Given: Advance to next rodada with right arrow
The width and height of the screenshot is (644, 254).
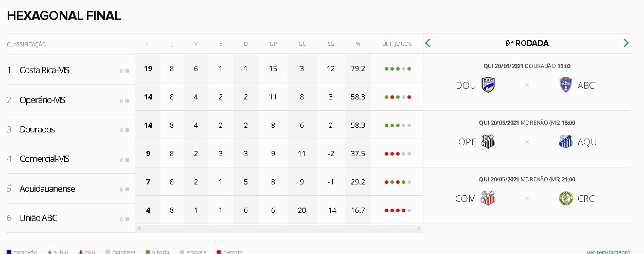Looking at the screenshot, I should coord(626,43).
